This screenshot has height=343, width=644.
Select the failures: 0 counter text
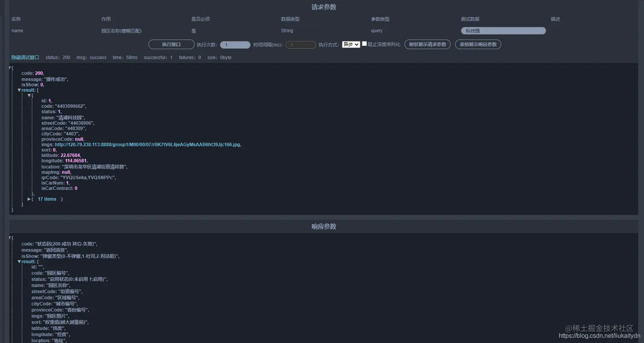click(x=190, y=57)
